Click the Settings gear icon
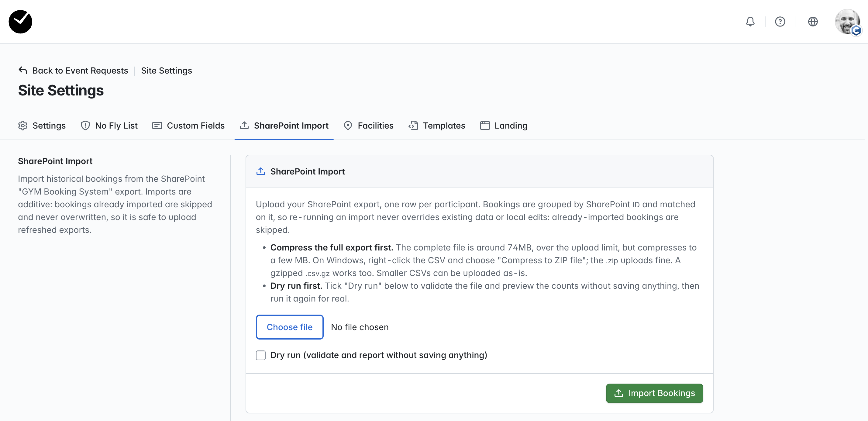Image resolution: width=868 pixels, height=421 pixels. click(23, 126)
